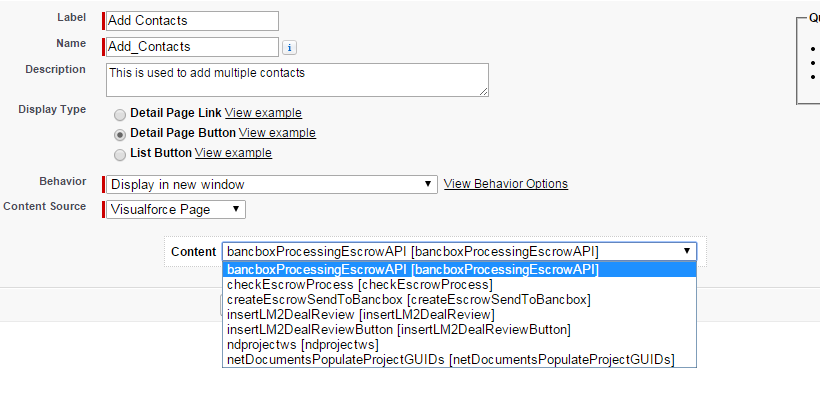This screenshot has width=820, height=408.
Task: Click into the Description text area
Action: click(297, 80)
